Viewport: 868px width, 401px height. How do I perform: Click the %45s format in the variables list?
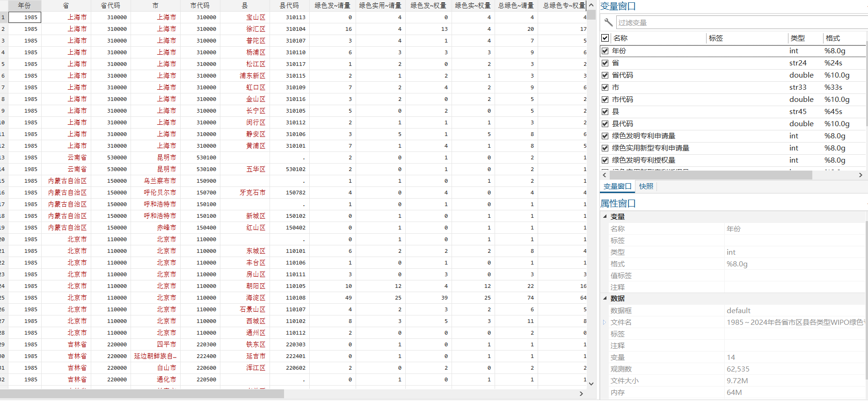point(833,112)
